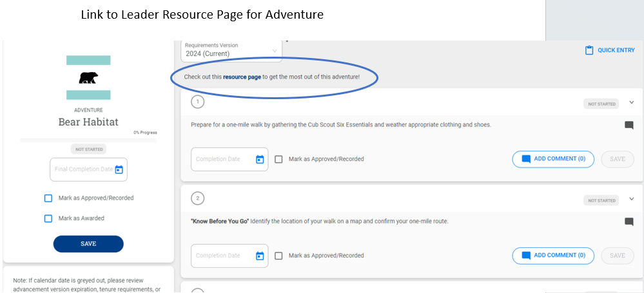Click the Completion Date field in requirement 2
The height and width of the screenshot is (293, 644).
point(229,256)
